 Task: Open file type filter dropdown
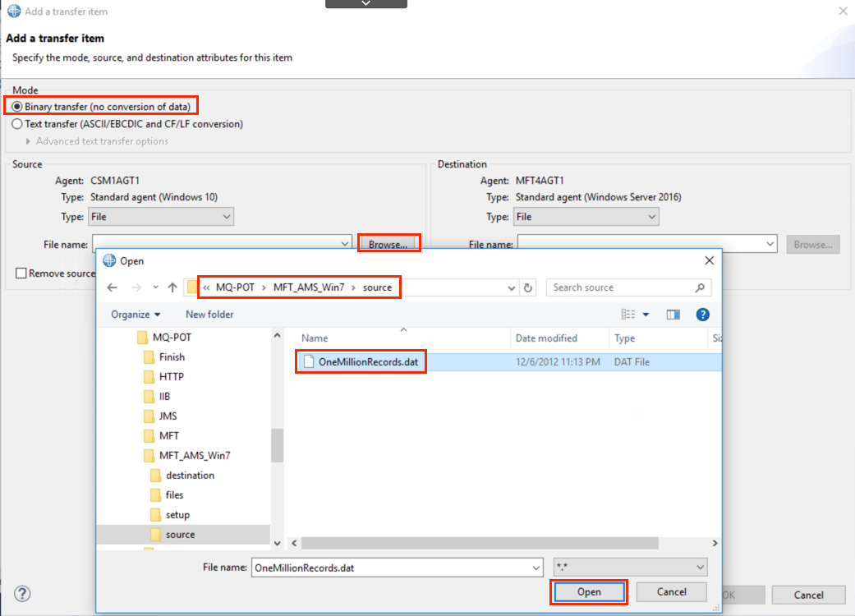click(630, 568)
